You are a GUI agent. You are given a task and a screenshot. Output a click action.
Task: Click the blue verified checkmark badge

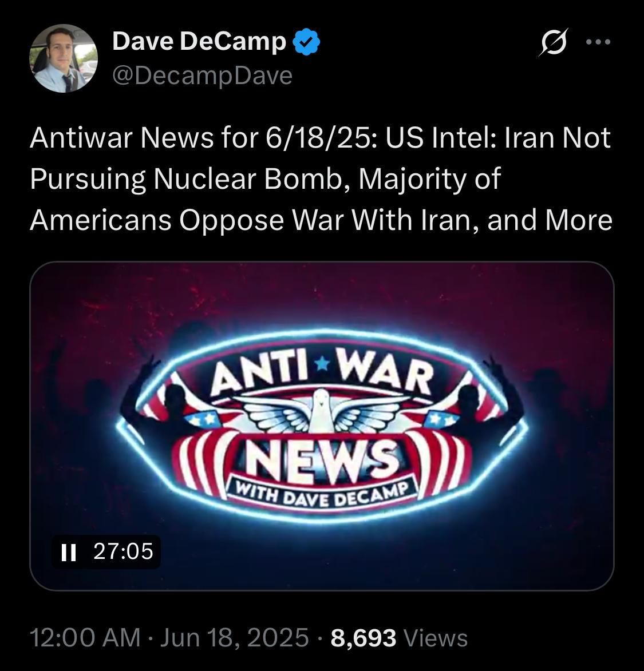coord(306,42)
